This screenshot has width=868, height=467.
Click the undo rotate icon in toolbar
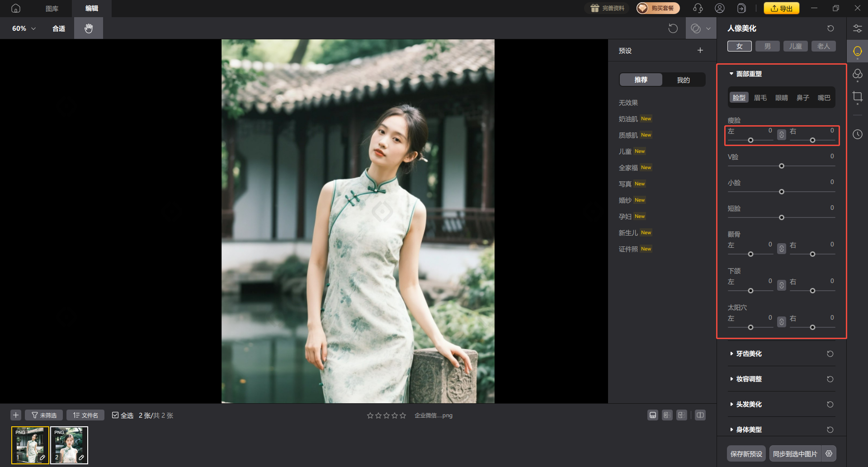point(673,28)
